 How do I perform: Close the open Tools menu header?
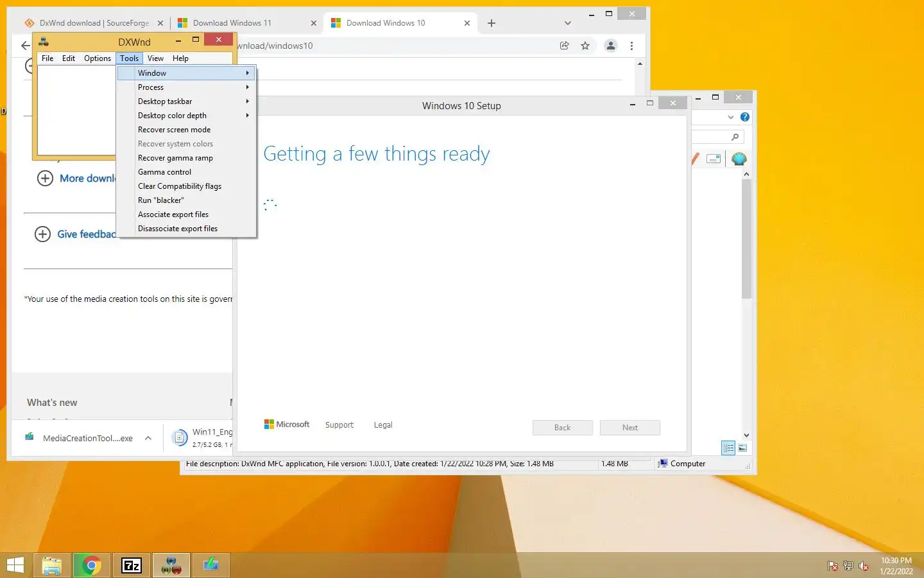pos(129,58)
